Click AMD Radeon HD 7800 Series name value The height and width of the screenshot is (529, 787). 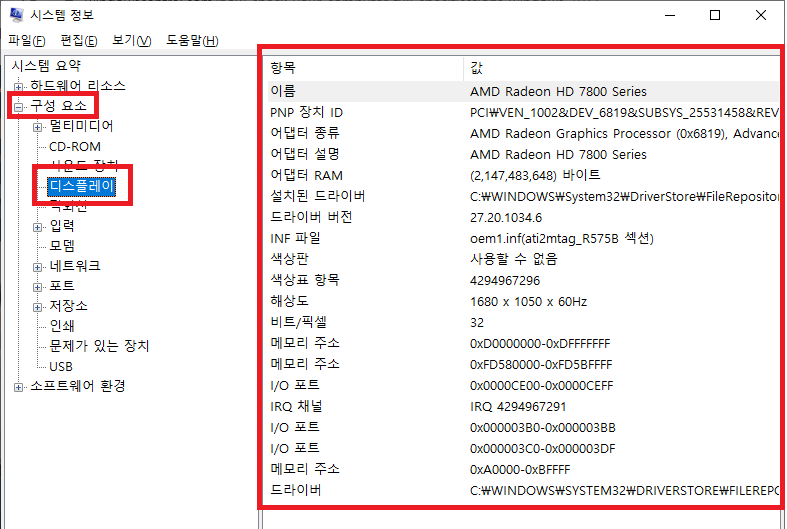pyautogui.click(x=558, y=92)
